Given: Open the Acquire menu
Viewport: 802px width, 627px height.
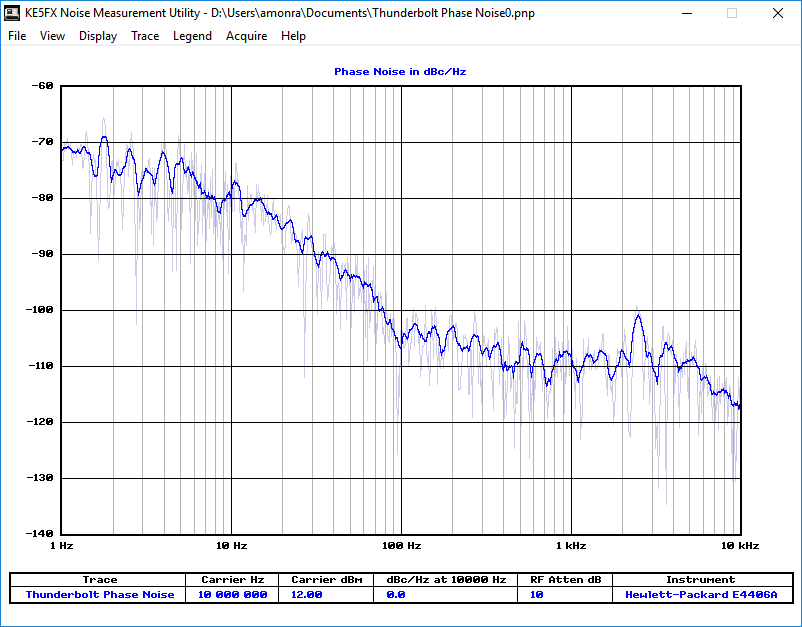Looking at the screenshot, I should 247,36.
